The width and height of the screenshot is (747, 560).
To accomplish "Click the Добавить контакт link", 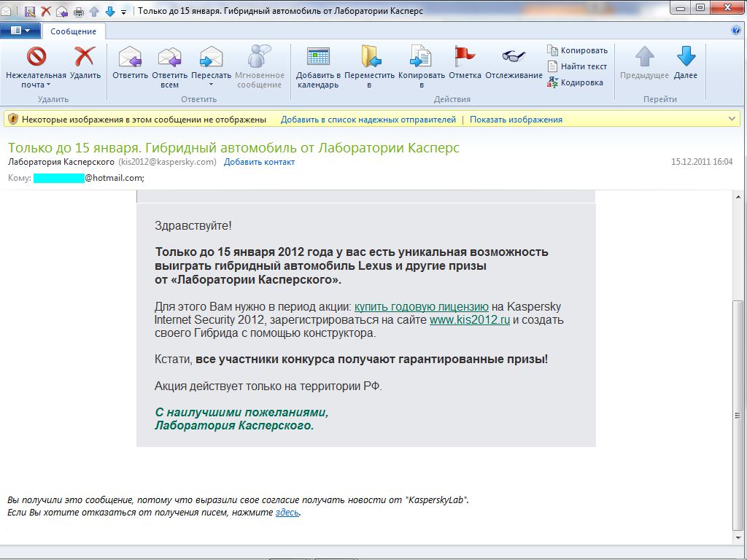I will (x=259, y=162).
